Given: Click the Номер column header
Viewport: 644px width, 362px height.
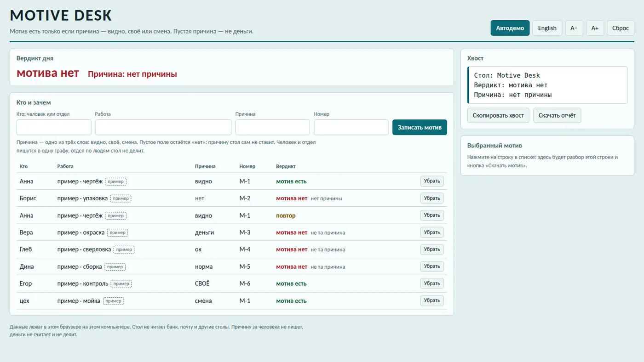Looking at the screenshot, I should click(247, 166).
